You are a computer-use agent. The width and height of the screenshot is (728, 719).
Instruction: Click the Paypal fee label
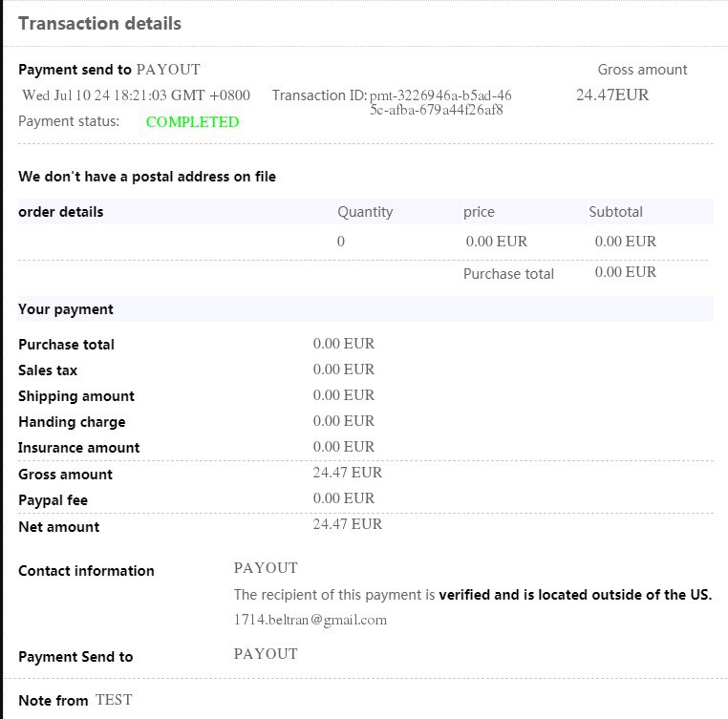point(53,500)
